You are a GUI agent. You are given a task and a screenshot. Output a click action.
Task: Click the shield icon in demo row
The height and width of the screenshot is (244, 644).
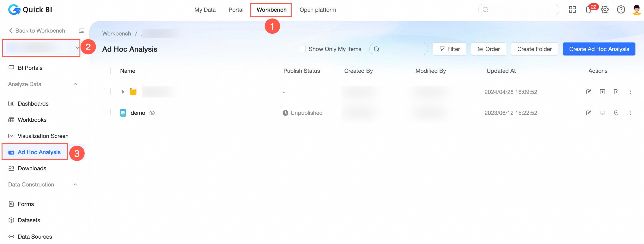(x=616, y=113)
